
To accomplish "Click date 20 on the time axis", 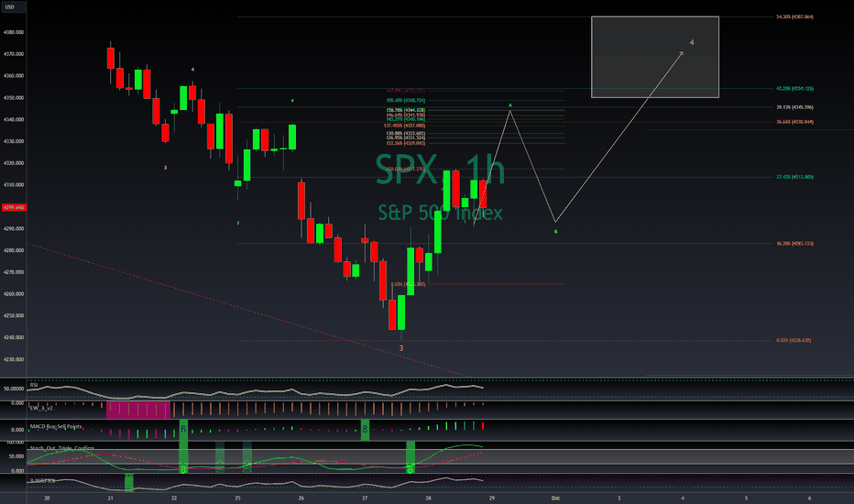I will pos(47,498).
